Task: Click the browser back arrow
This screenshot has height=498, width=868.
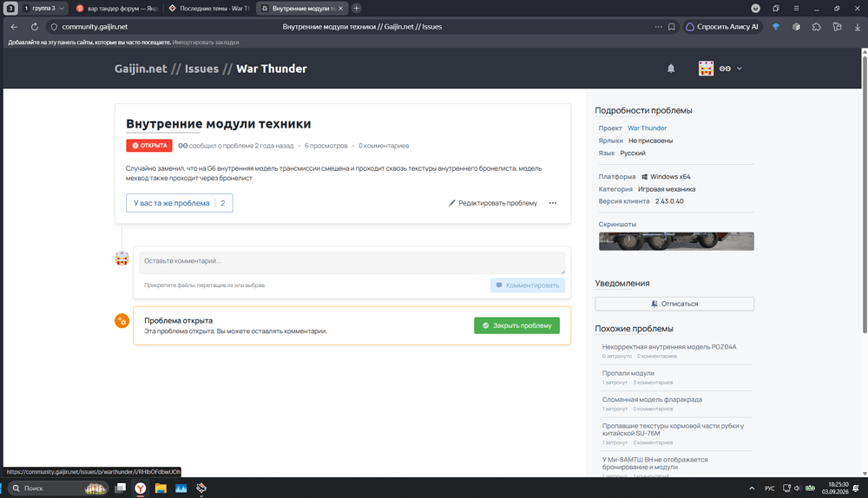Action: coord(15,27)
